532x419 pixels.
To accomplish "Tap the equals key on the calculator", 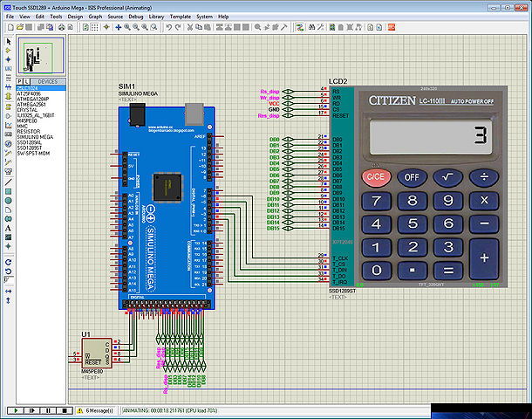I will pos(448,271).
